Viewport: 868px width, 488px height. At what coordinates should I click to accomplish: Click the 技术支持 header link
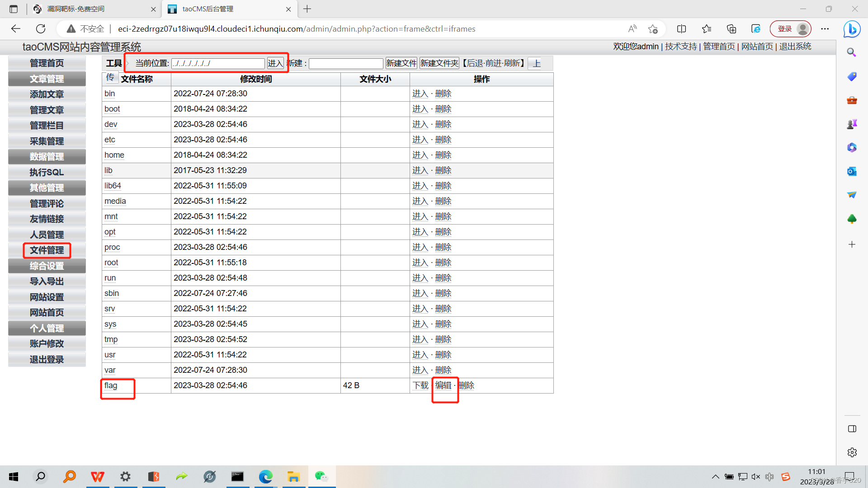tap(681, 47)
